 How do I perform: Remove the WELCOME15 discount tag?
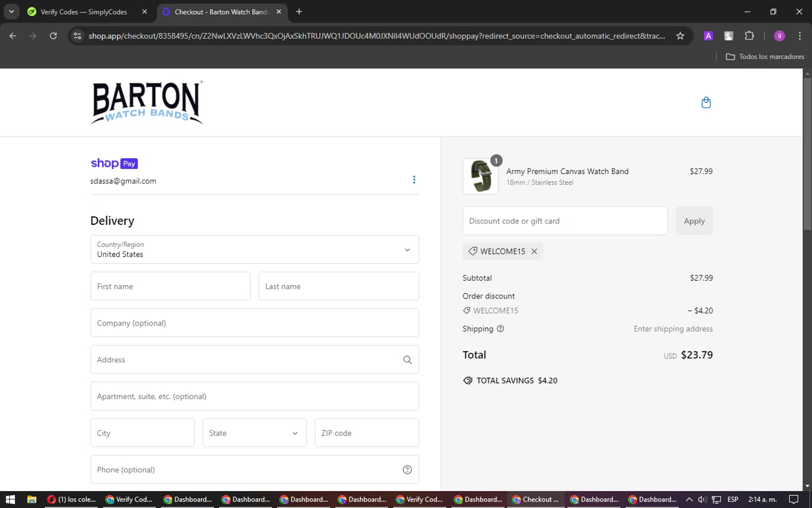click(x=534, y=251)
